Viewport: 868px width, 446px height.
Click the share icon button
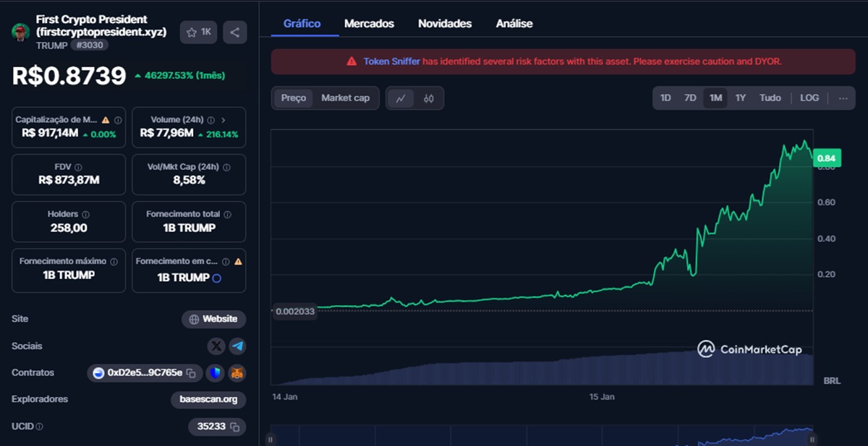(234, 33)
